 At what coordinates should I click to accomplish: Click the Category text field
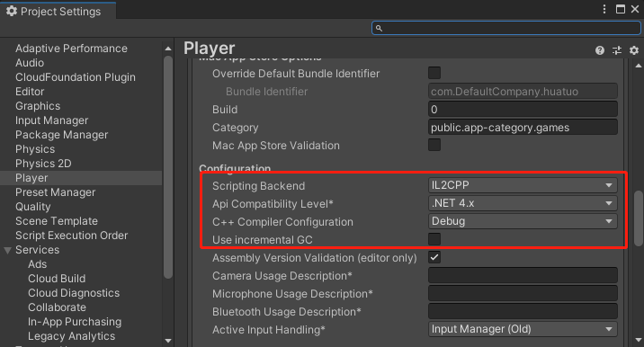[523, 128]
